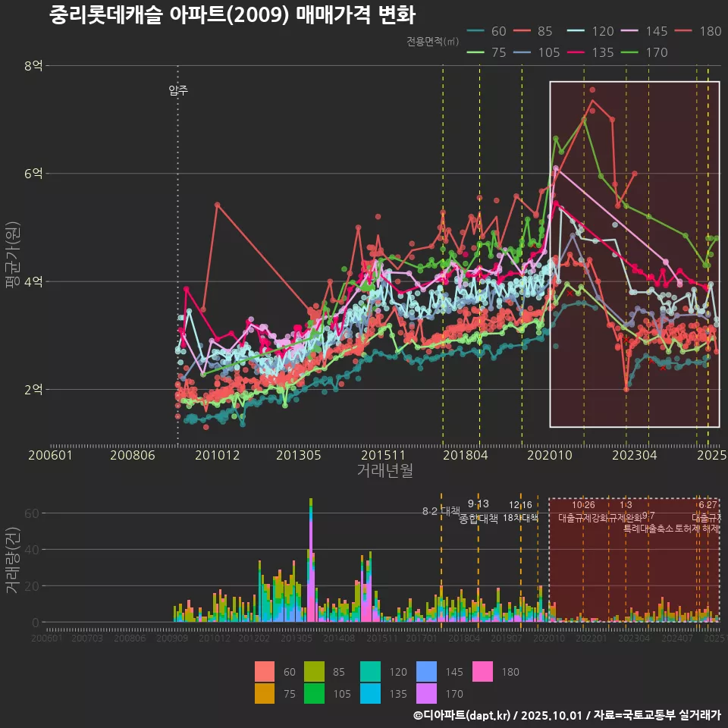The width and height of the screenshot is (728, 728).
Task: Click the 거래년월 x-axis title
Action: (384, 470)
